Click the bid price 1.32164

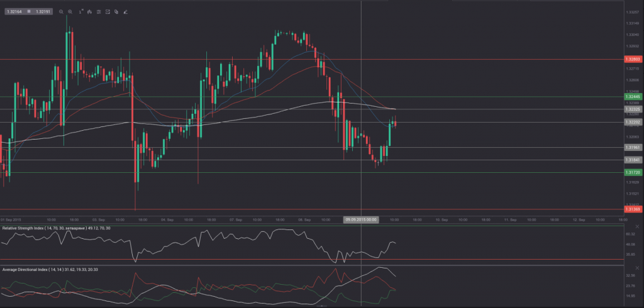coord(14,12)
